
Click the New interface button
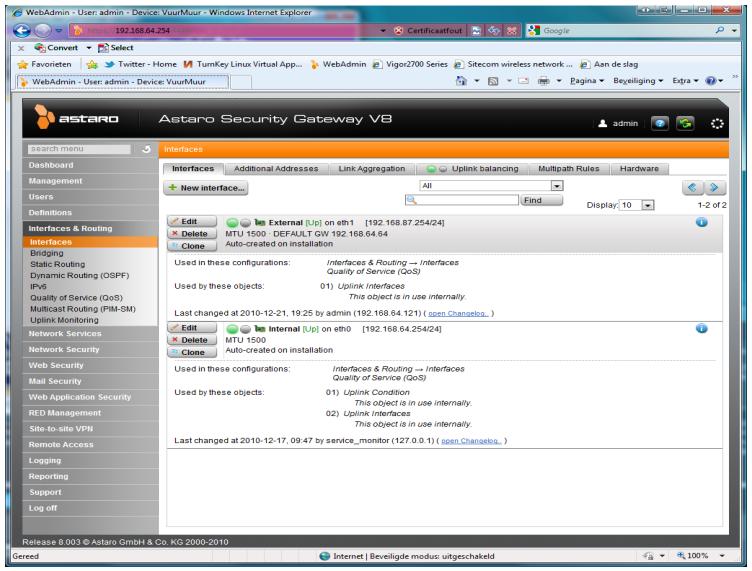pos(210,188)
